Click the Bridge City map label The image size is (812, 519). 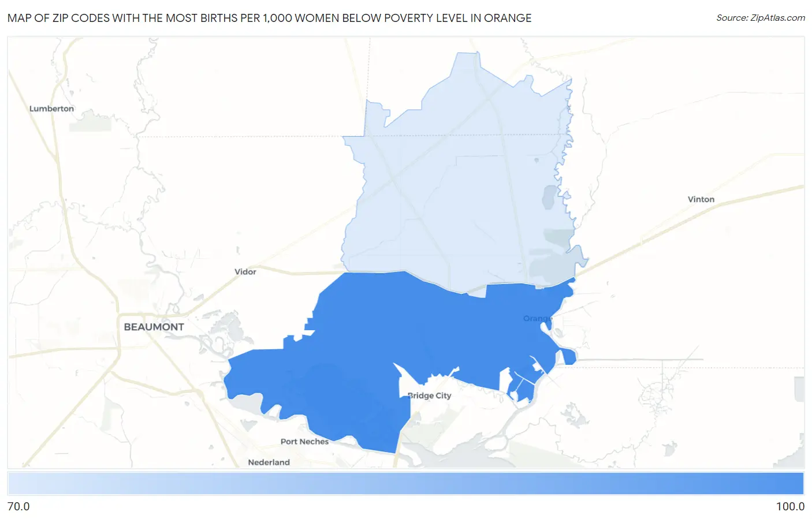click(429, 395)
